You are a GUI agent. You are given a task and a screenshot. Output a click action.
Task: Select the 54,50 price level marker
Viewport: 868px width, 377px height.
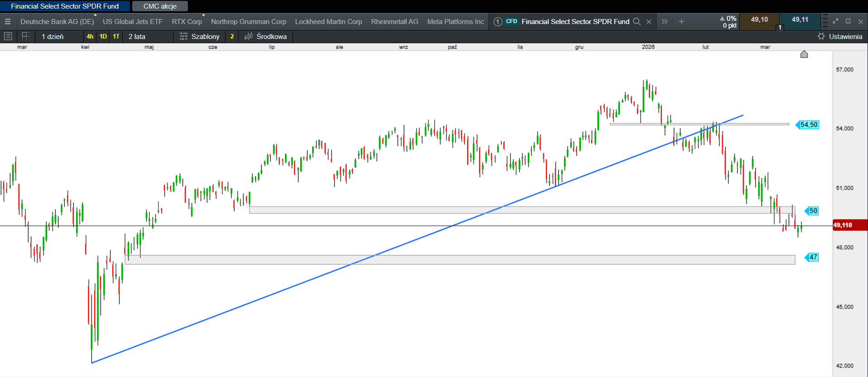click(x=808, y=125)
